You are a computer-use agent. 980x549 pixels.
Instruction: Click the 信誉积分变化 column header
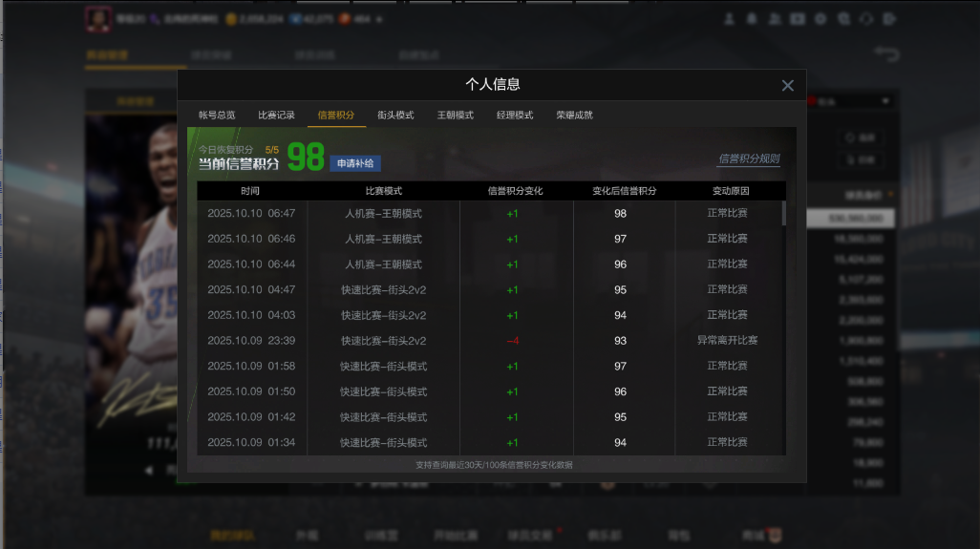point(515,191)
